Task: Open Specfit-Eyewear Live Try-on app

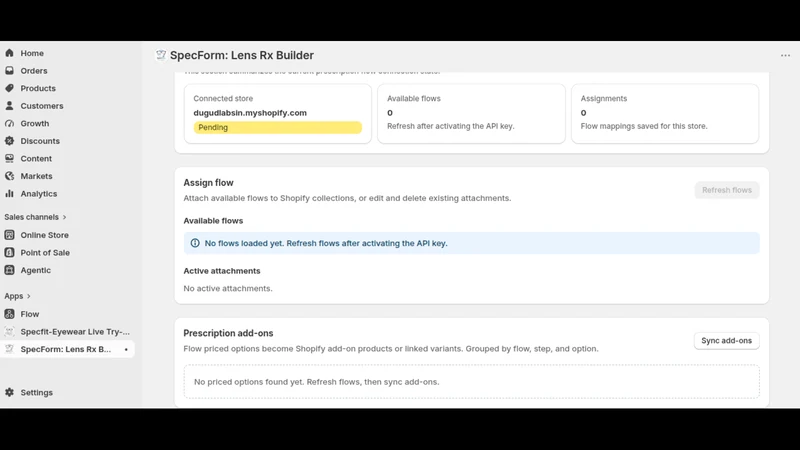Action: click(75, 332)
